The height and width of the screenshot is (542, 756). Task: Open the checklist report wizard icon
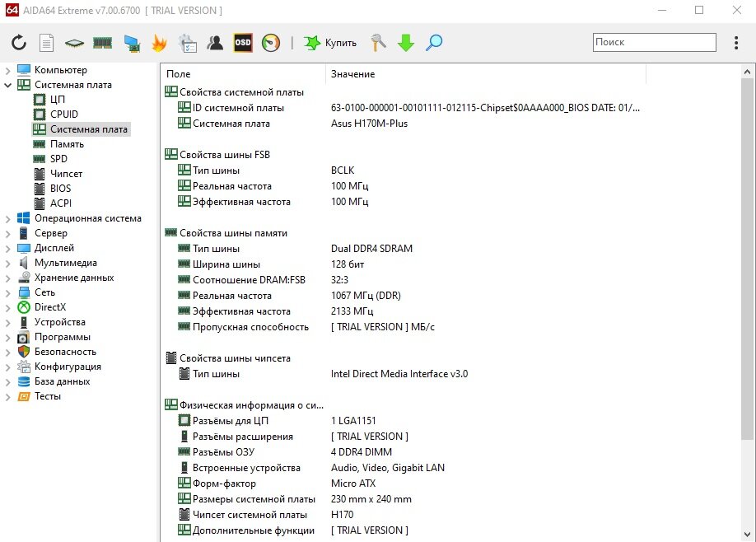188,43
